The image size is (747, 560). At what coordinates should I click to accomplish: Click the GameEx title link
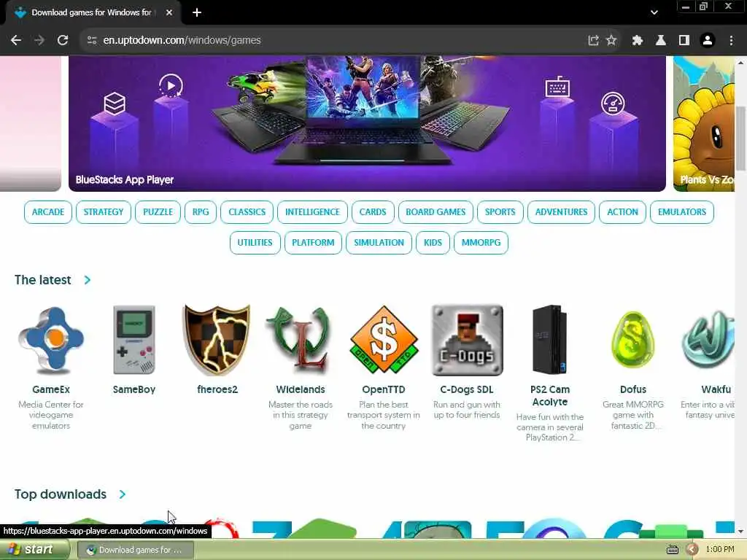tap(51, 389)
